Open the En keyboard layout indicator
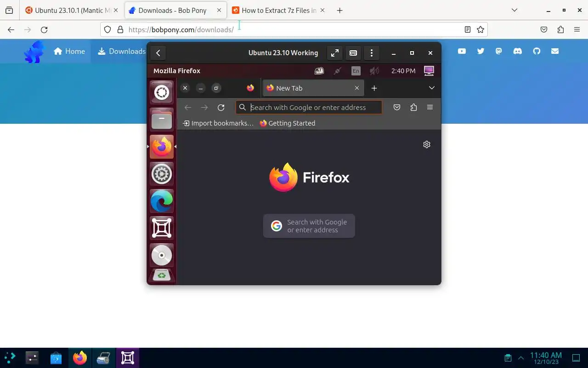 tap(356, 71)
